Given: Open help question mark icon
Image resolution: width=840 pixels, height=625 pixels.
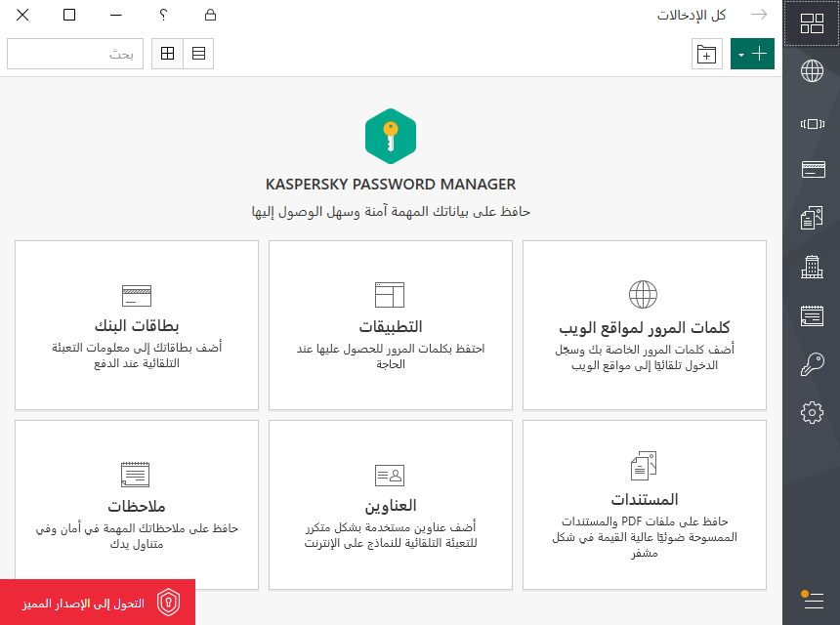Looking at the screenshot, I should (163, 15).
